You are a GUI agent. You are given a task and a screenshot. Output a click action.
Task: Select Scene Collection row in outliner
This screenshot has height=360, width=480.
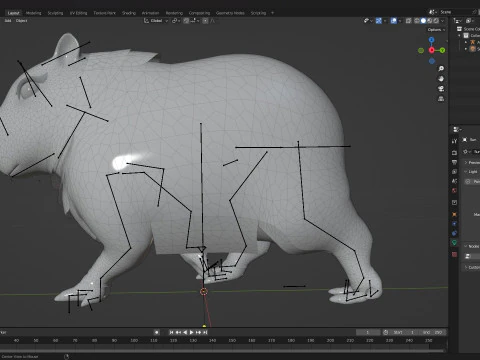[x=468, y=29]
